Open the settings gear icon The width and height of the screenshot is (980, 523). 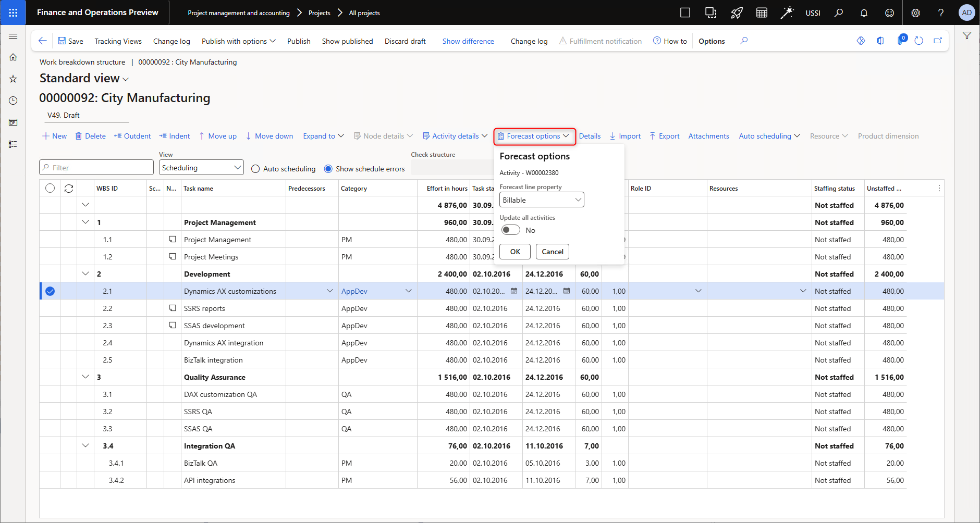pyautogui.click(x=915, y=13)
